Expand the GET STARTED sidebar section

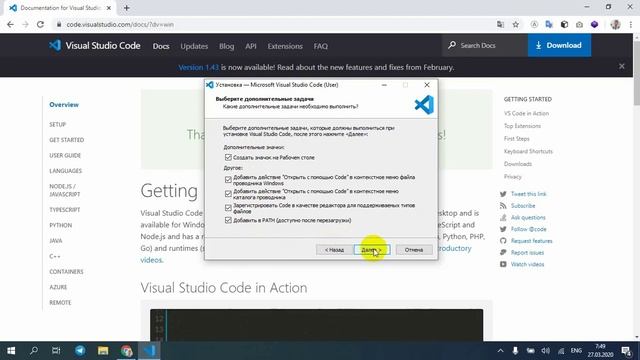67,140
